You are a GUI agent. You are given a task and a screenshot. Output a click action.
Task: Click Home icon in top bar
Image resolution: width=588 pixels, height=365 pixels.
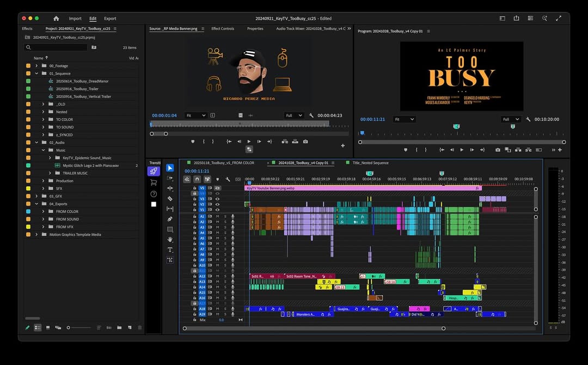[x=56, y=19]
